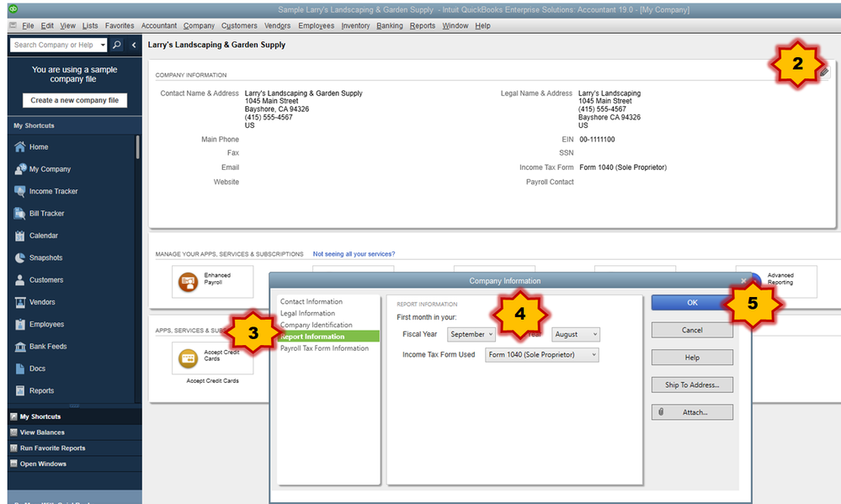Click Create a new company file
The width and height of the screenshot is (841, 504).
(75, 100)
